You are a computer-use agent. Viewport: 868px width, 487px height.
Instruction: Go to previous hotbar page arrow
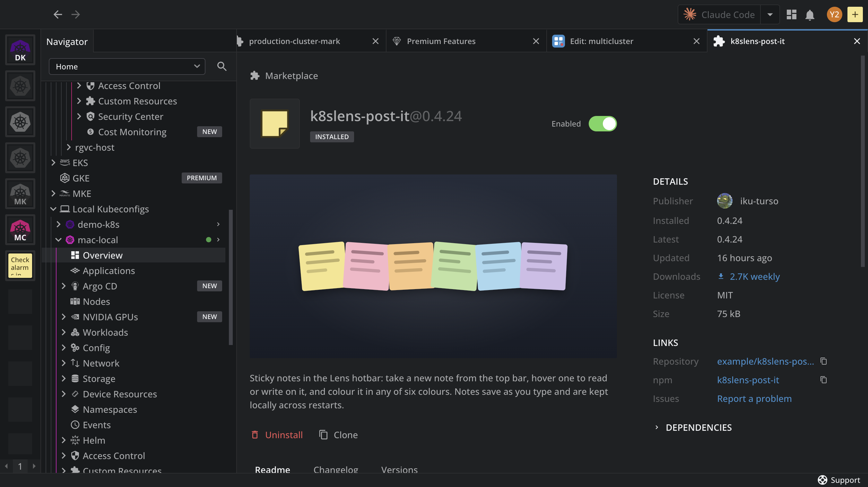[x=6, y=466]
